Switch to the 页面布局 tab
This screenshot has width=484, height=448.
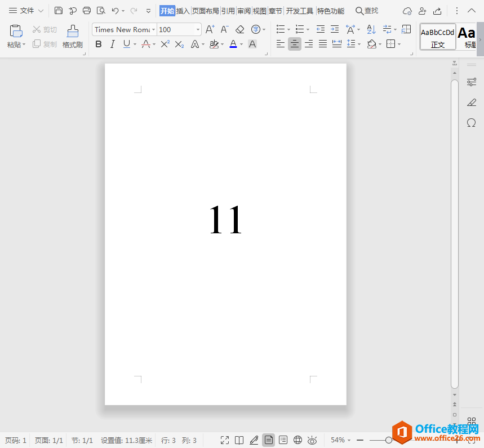pyautogui.click(x=206, y=11)
